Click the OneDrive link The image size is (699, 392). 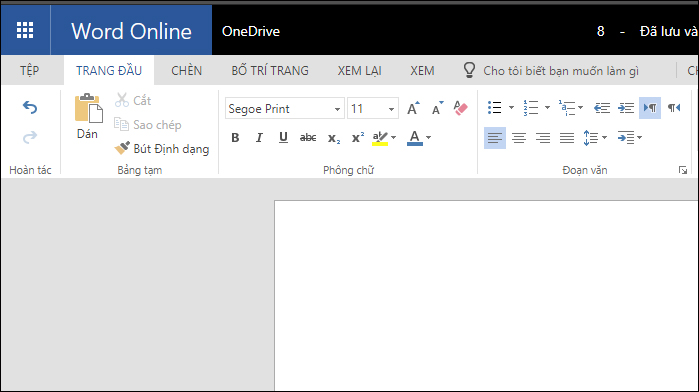[251, 31]
